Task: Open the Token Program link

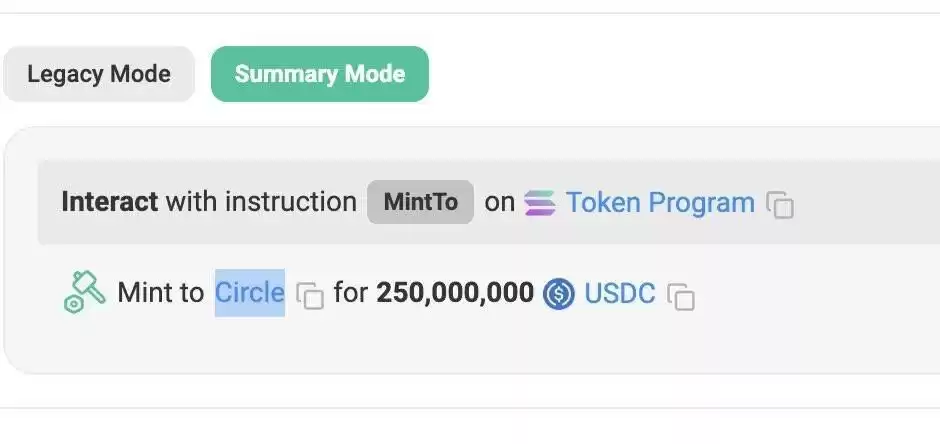Action: (x=660, y=203)
